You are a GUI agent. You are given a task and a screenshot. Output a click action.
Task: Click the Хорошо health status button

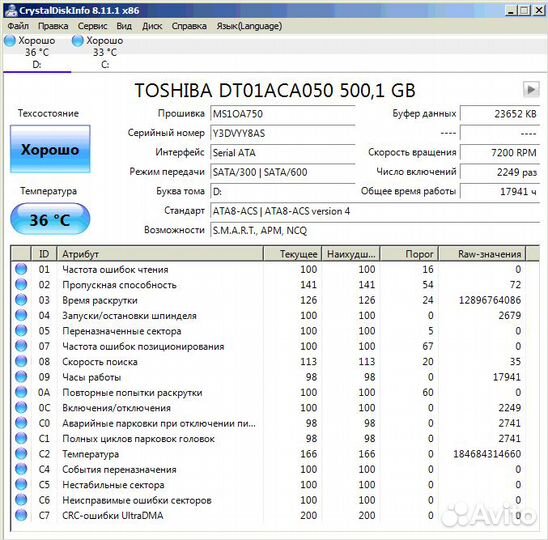click(x=50, y=149)
